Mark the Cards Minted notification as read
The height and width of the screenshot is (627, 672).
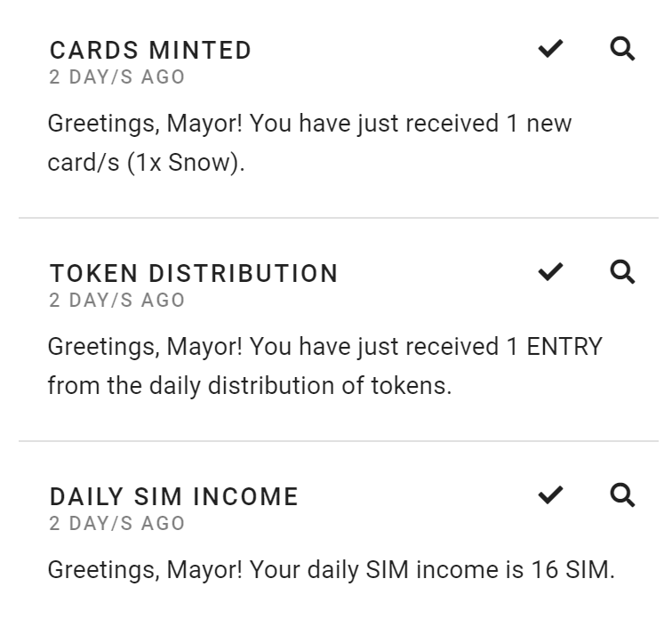pyautogui.click(x=550, y=48)
